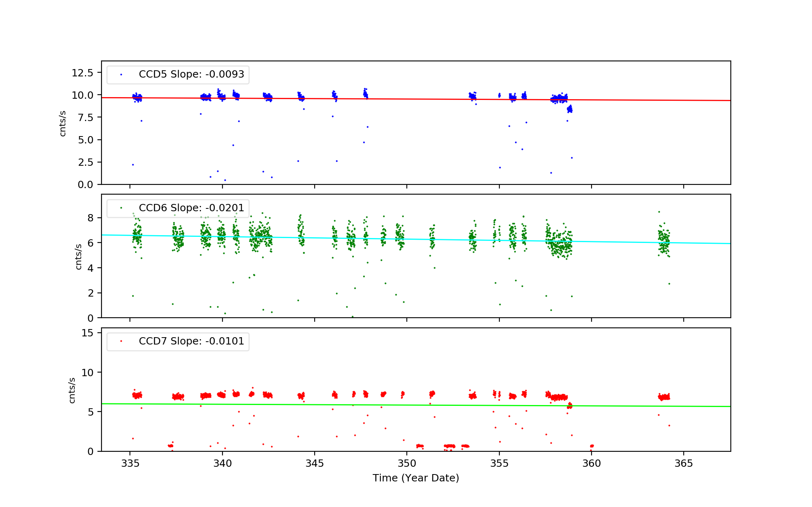Click the red marker in CCD7 legend

(121, 341)
